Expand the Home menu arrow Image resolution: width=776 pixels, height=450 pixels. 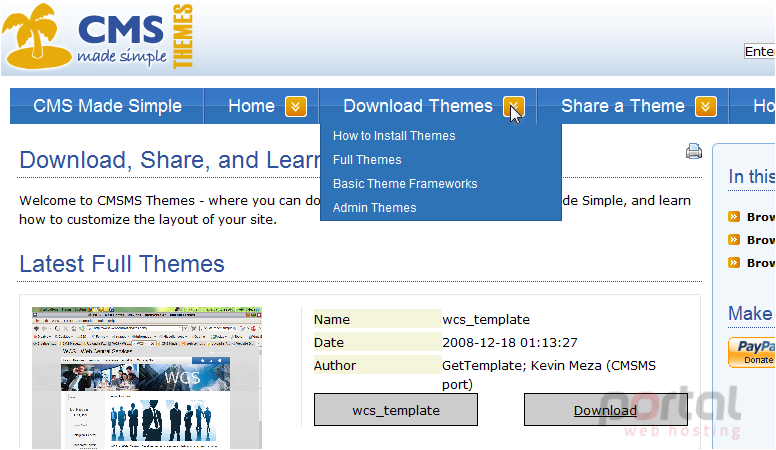point(295,106)
